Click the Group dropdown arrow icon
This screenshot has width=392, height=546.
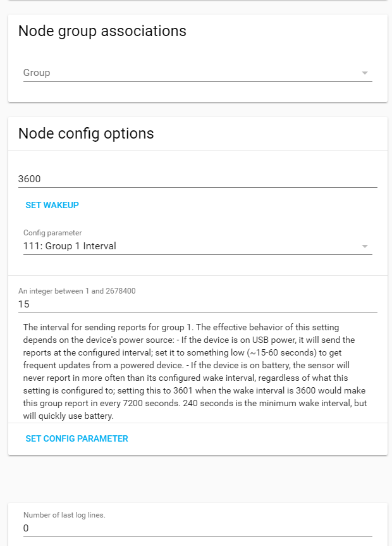[x=365, y=73]
